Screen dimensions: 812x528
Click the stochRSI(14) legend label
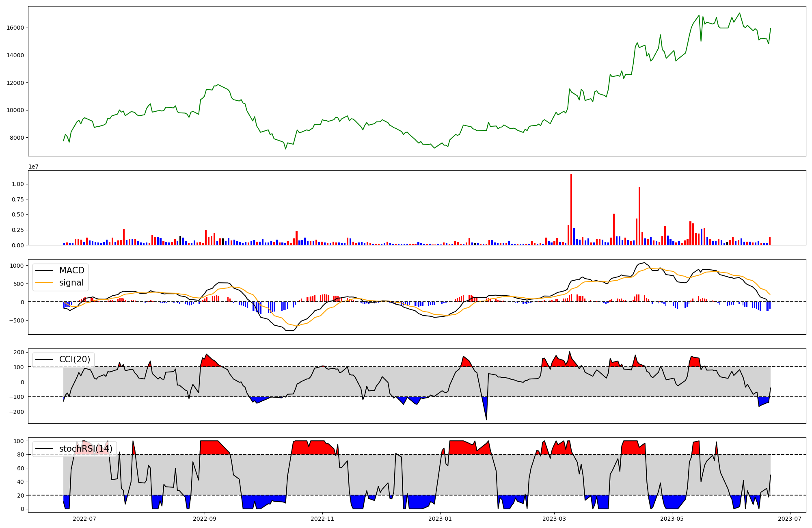[x=86, y=449]
